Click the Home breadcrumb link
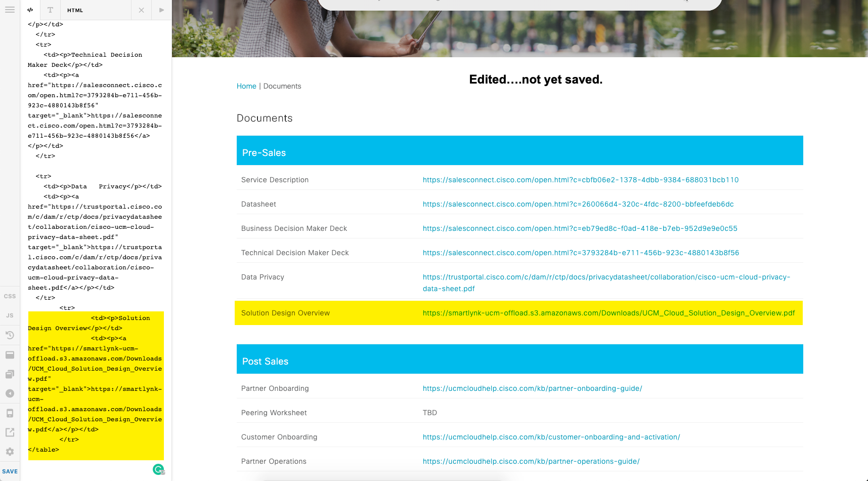 click(x=246, y=86)
